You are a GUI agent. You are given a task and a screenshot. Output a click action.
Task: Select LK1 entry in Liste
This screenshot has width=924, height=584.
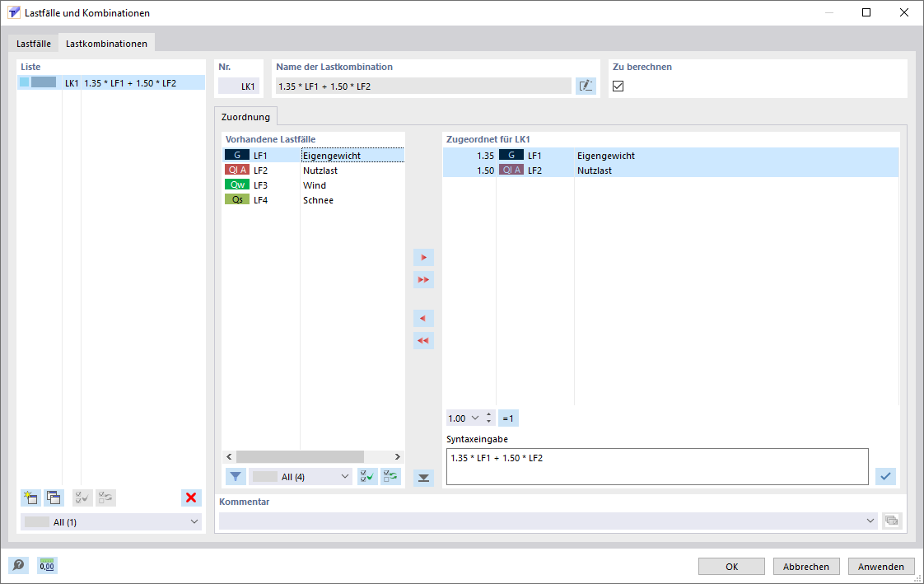tap(111, 83)
